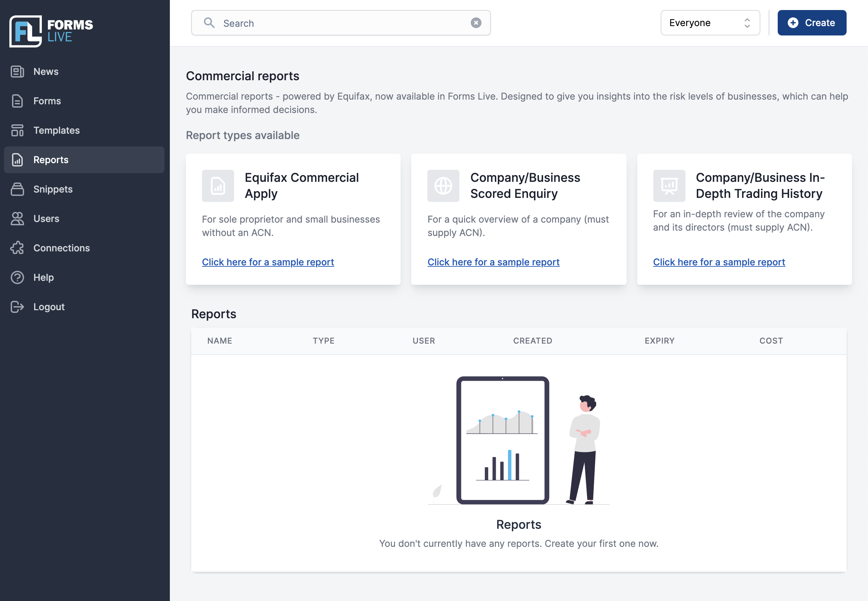Screen dimensions: 868x601
Task: Click the Create button
Action: (x=812, y=23)
